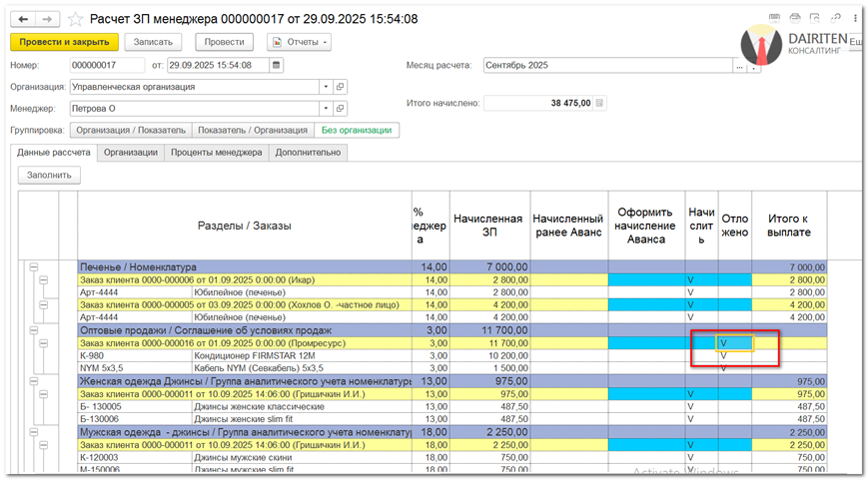Click the Записать button

coord(153,42)
